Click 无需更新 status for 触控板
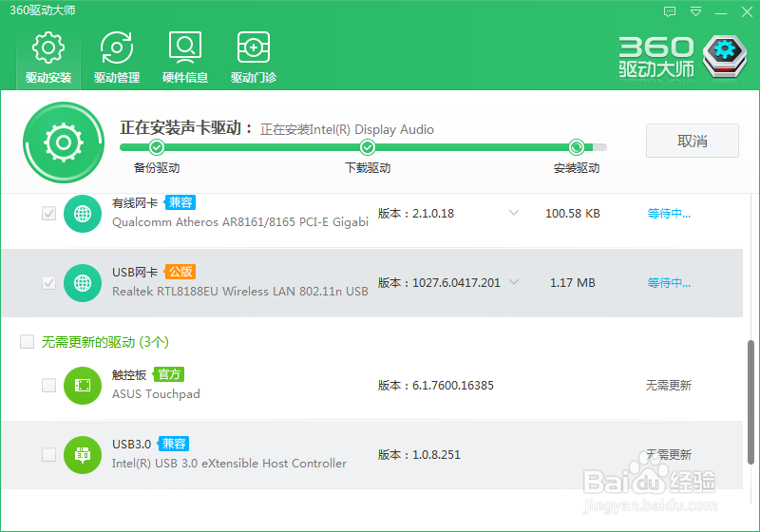The width and height of the screenshot is (760, 532). pyautogui.click(x=669, y=386)
